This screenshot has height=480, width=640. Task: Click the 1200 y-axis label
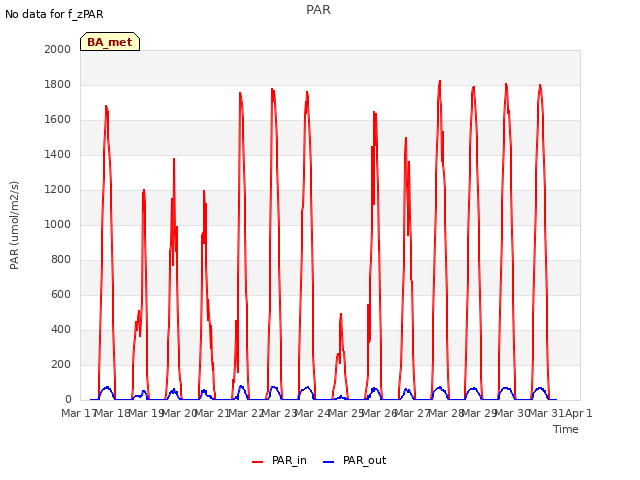point(58,190)
